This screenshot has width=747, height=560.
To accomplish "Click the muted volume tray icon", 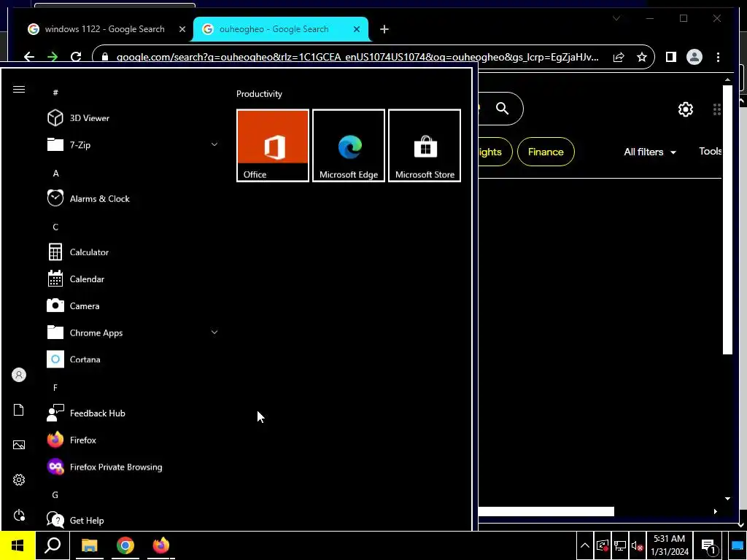I will click(x=638, y=546).
